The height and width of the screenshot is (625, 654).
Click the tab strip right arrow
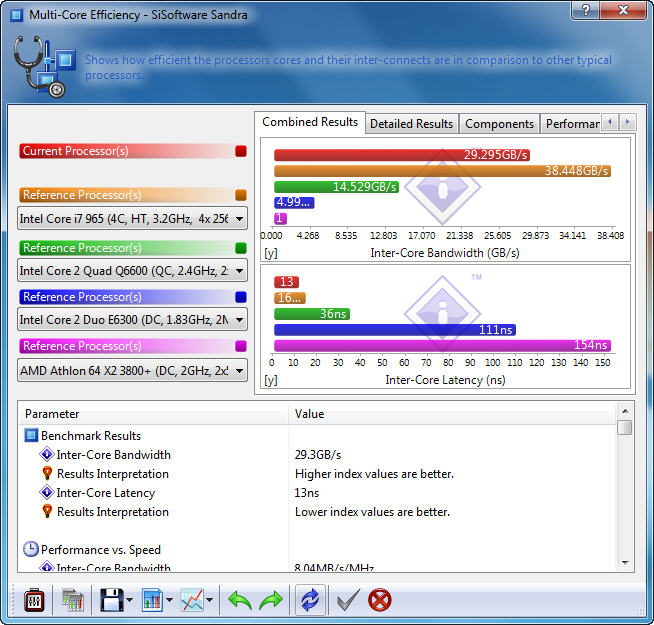[627, 122]
